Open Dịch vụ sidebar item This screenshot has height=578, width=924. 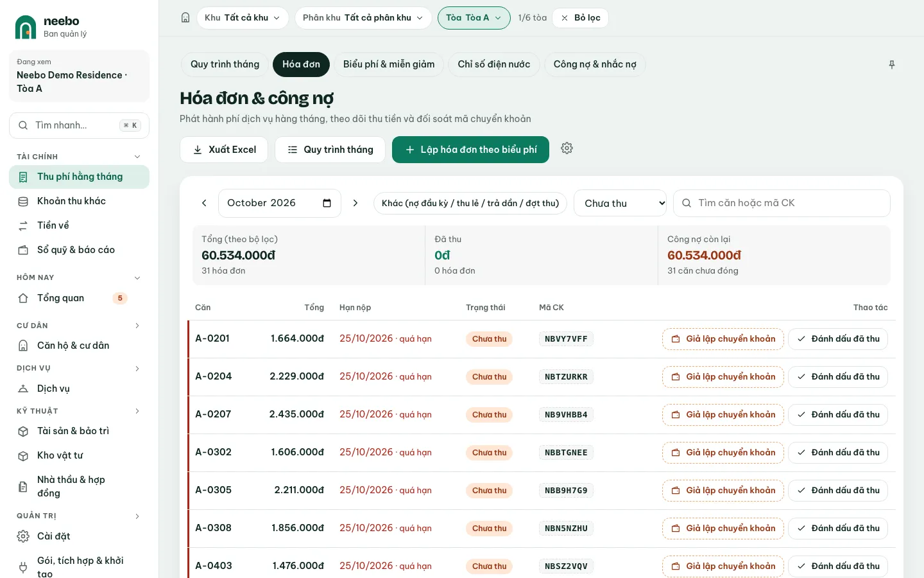click(79, 389)
